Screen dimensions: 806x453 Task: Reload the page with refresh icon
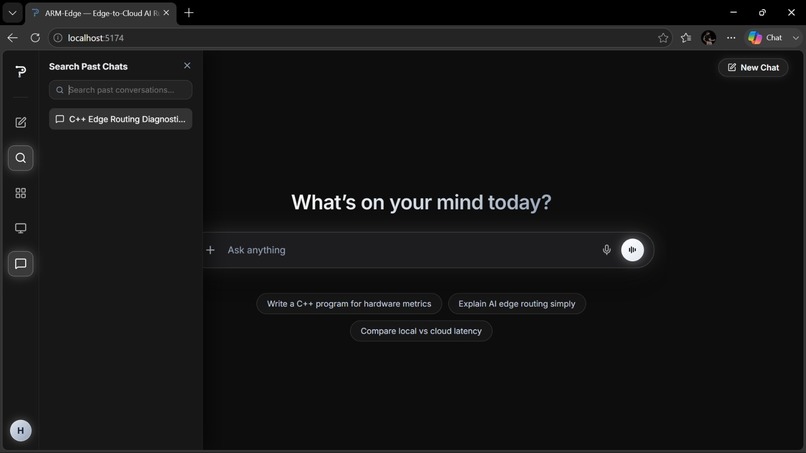pyautogui.click(x=35, y=38)
